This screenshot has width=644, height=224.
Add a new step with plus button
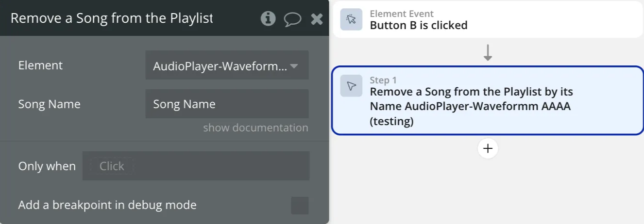[x=488, y=148]
